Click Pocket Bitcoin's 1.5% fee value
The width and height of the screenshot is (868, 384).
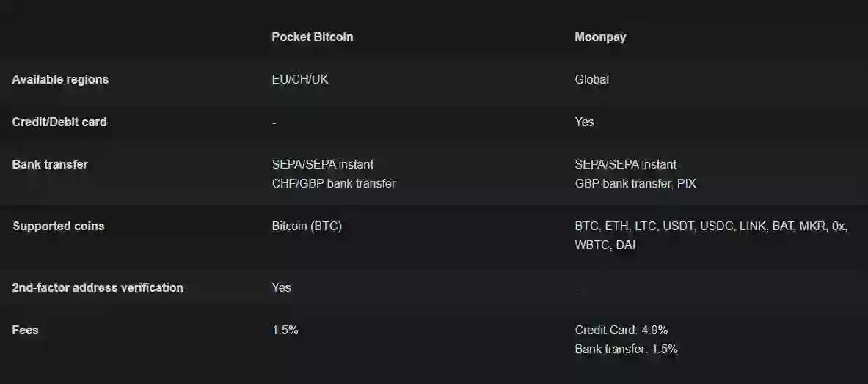pyautogui.click(x=285, y=330)
